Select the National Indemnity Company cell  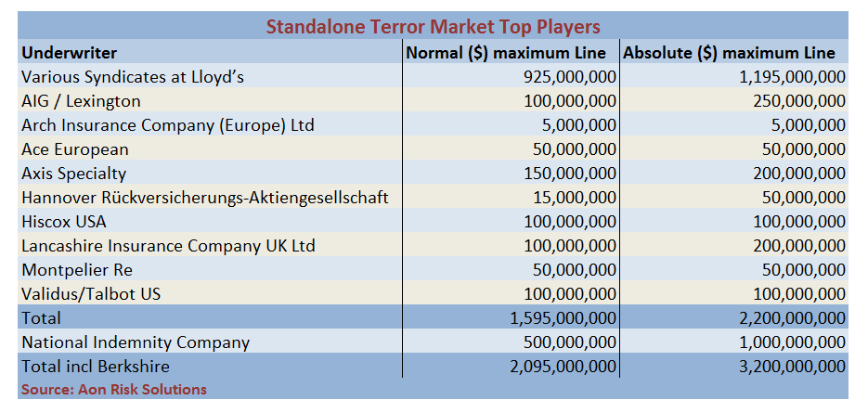pos(136,342)
